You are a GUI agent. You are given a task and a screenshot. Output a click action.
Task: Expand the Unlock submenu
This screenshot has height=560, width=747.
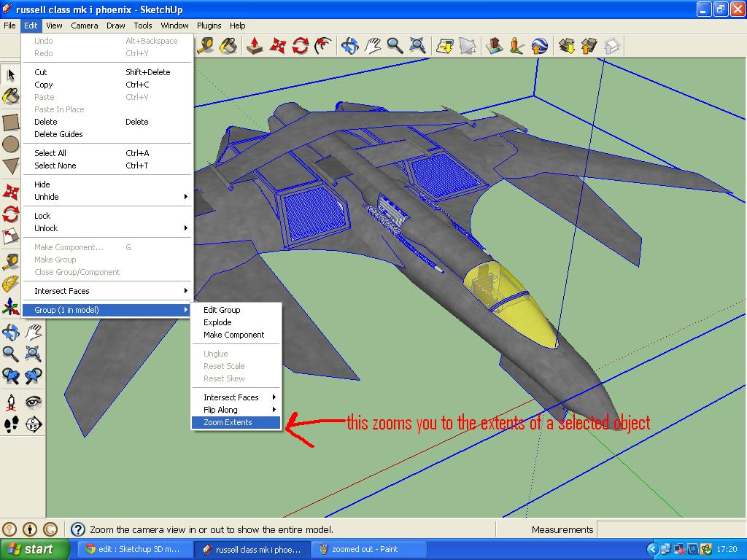coord(107,228)
